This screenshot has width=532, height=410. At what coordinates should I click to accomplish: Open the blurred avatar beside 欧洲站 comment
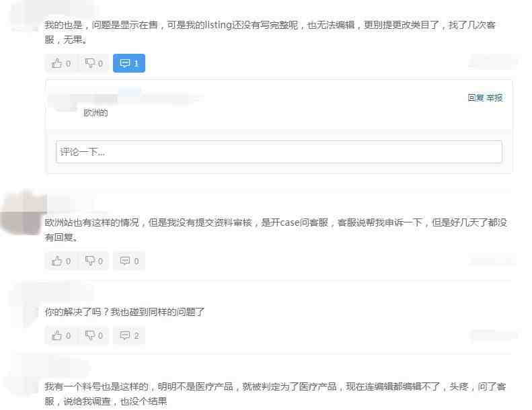[x=23, y=212]
